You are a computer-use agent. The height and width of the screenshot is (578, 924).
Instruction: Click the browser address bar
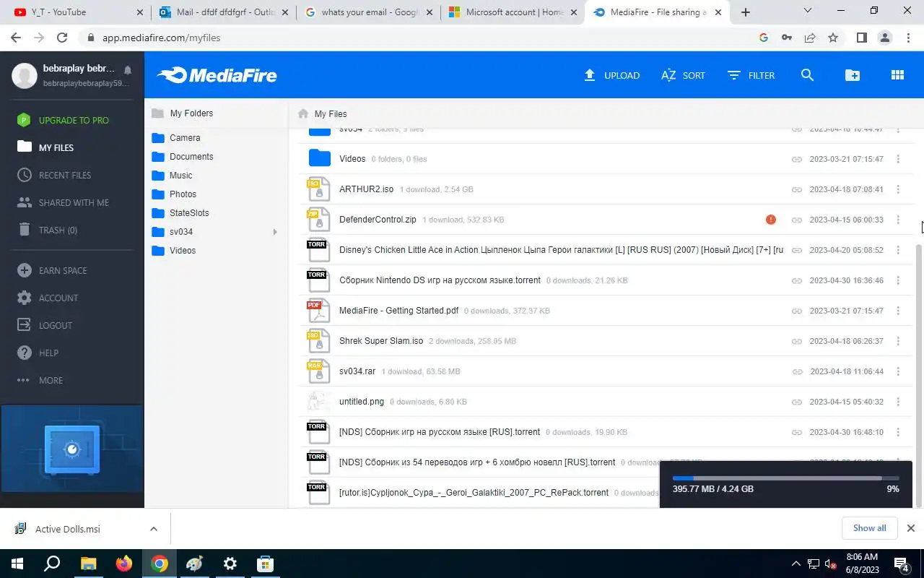pos(419,38)
